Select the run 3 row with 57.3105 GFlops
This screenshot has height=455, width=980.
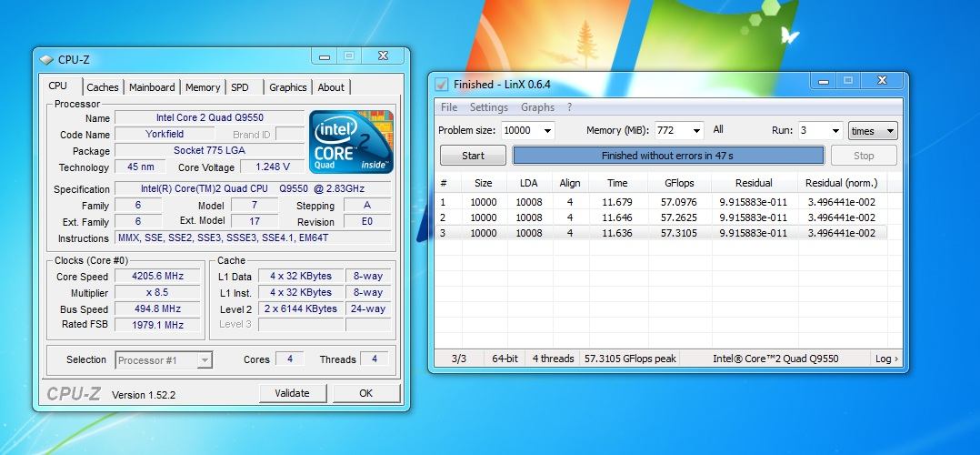click(661, 233)
